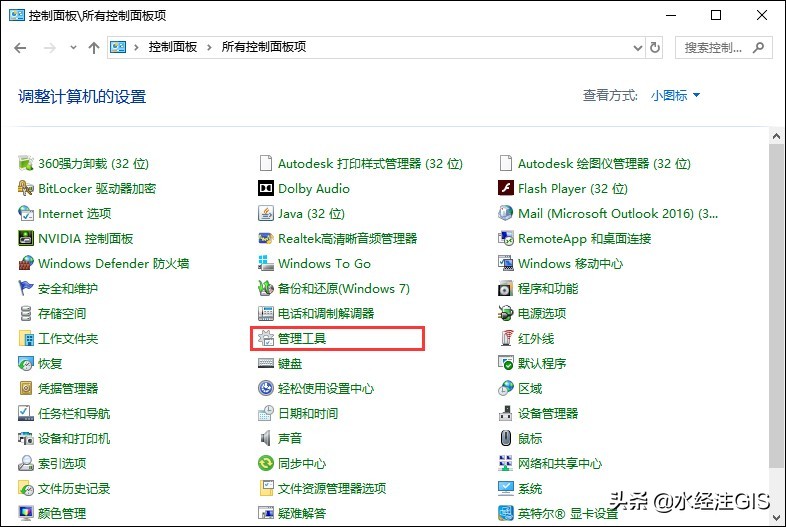
Task: Open the 颜色管理 link
Action: click(62, 513)
